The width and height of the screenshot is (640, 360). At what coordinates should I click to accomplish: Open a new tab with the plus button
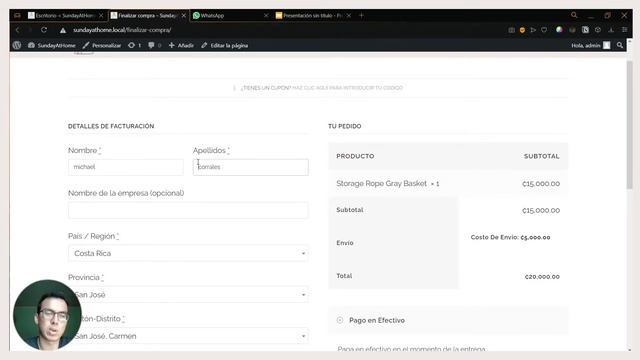point(361,16)
